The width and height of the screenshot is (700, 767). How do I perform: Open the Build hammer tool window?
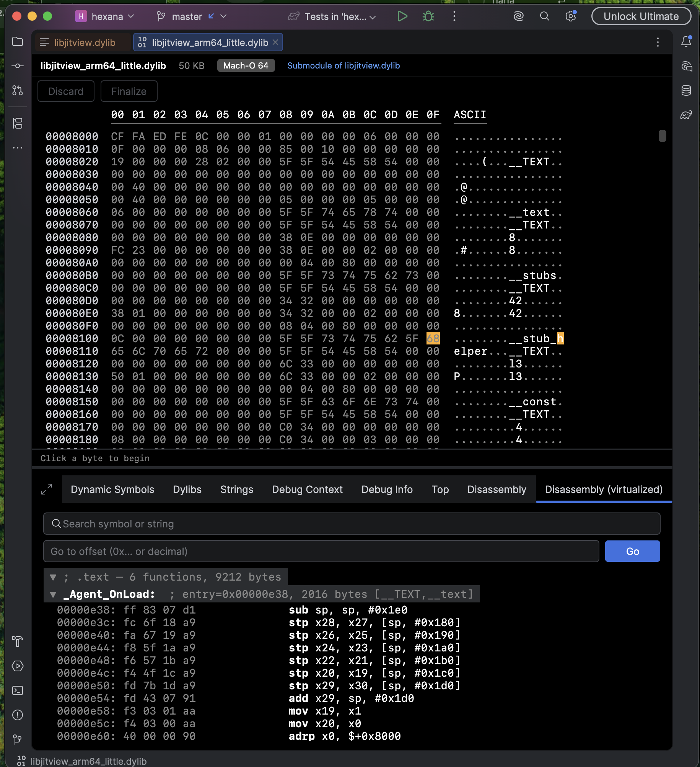click(x=18, y=641)
